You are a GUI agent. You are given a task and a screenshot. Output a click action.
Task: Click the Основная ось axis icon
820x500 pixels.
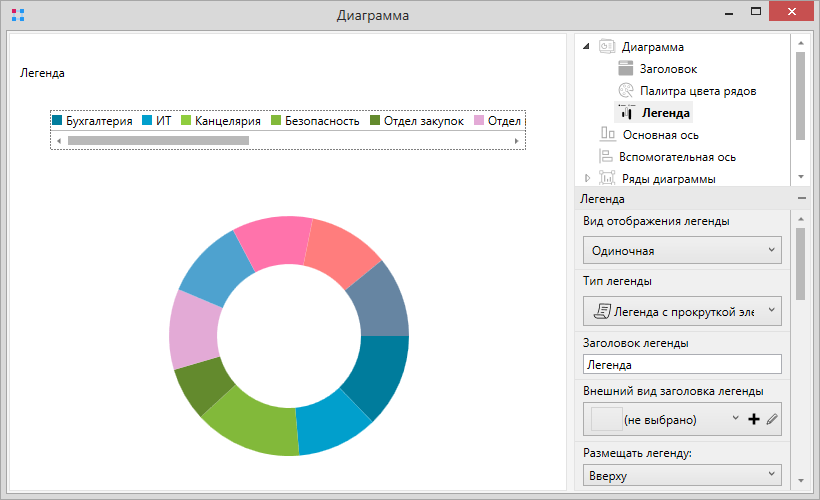[x=607, y=134]
